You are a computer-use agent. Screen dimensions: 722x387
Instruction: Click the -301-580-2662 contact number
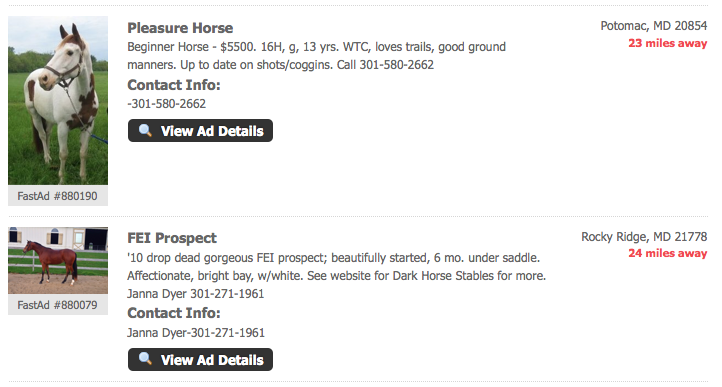click(167, 104)
